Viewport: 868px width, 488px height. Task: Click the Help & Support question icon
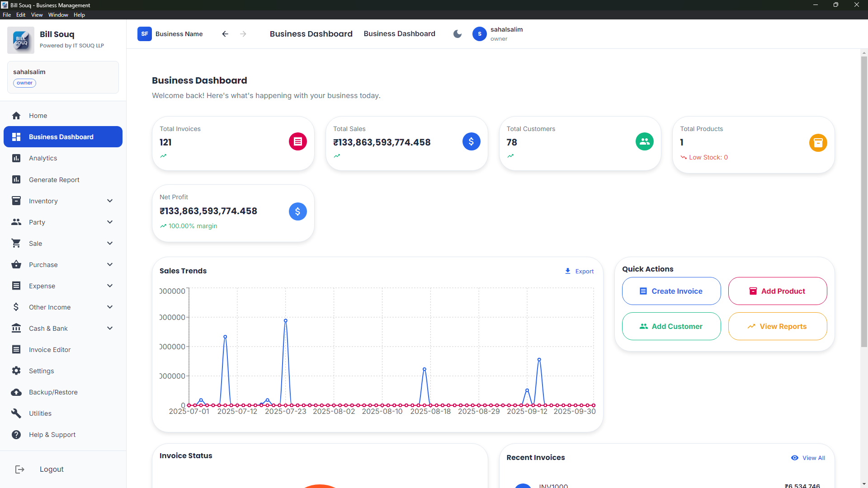[x=16, y=434]
